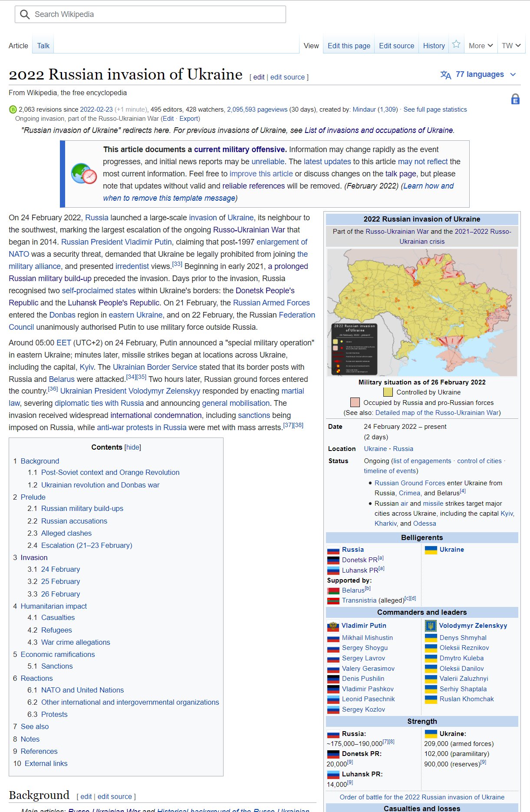Jump to Russian military build-ups section

(82, 508)
